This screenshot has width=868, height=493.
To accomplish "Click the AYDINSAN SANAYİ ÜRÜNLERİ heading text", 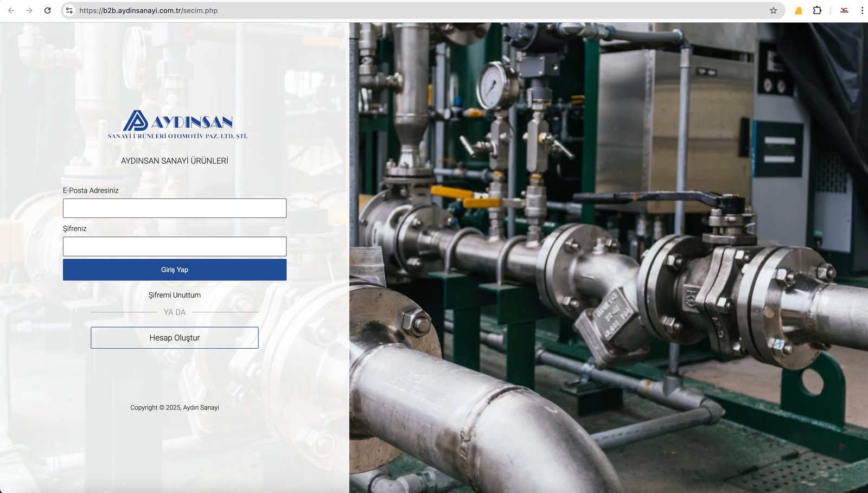I will (175, 161).
